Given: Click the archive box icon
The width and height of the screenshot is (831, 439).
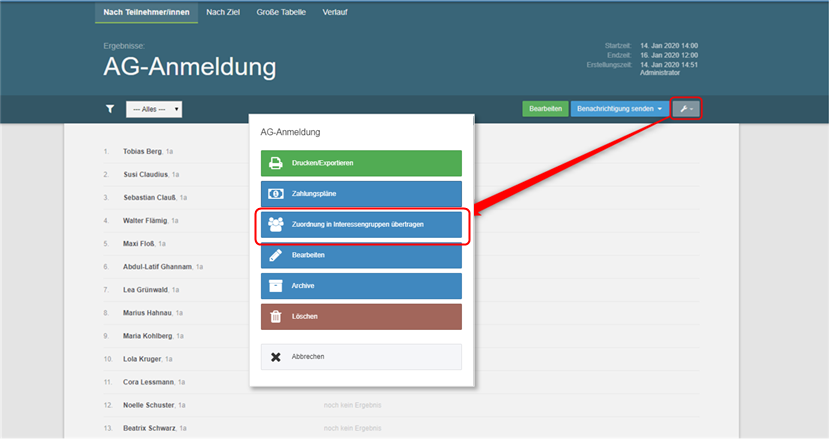Looking at the screenshot, I should coord(275,286).
